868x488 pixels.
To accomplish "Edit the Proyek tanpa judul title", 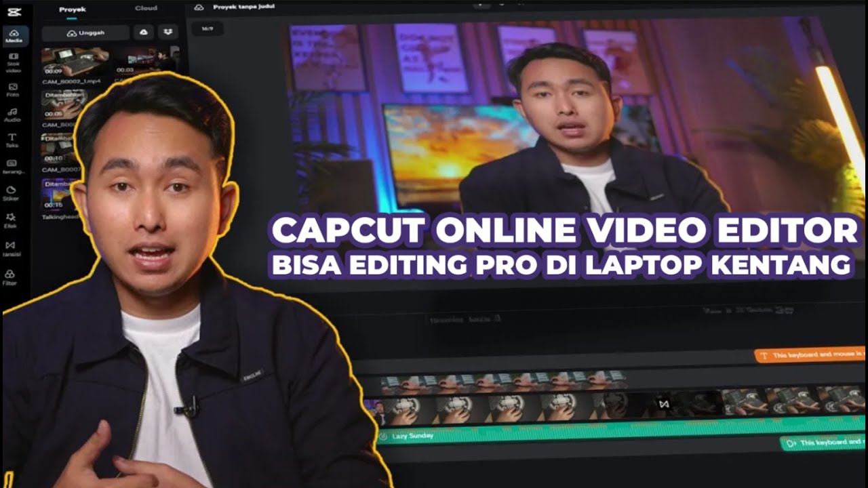I will click(245, 7).
